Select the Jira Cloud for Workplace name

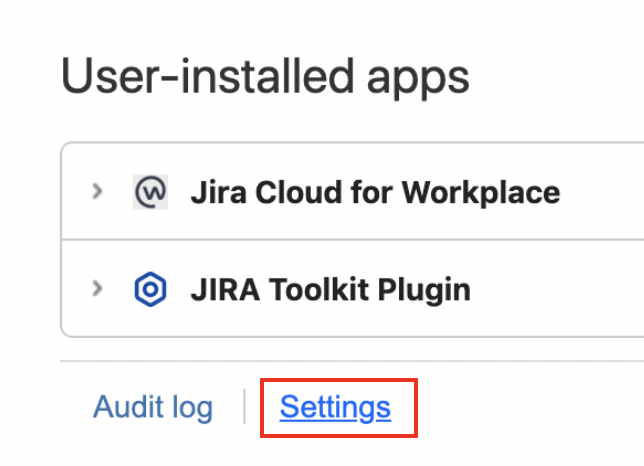[375, 192]
